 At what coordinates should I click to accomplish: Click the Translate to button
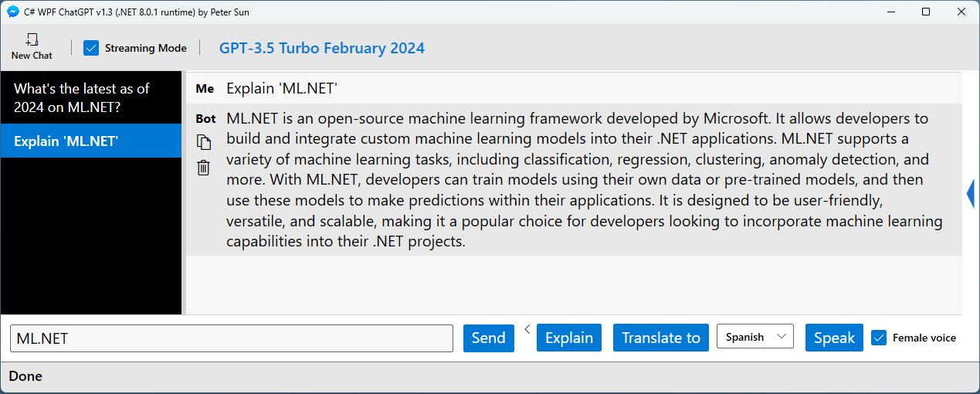[661, 338]
